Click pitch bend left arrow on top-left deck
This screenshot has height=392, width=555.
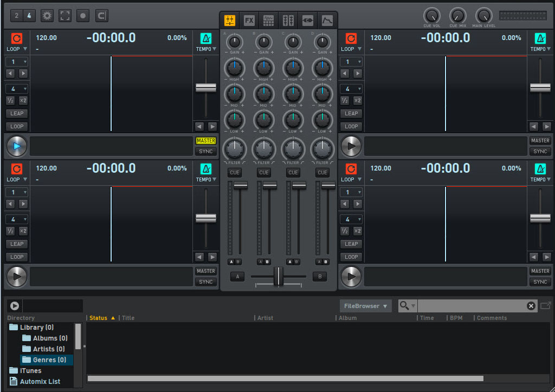pos(199,127)
